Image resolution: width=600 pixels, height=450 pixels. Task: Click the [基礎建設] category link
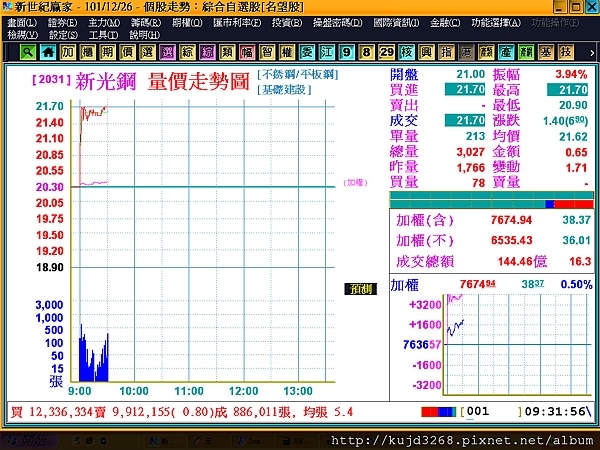284,90
